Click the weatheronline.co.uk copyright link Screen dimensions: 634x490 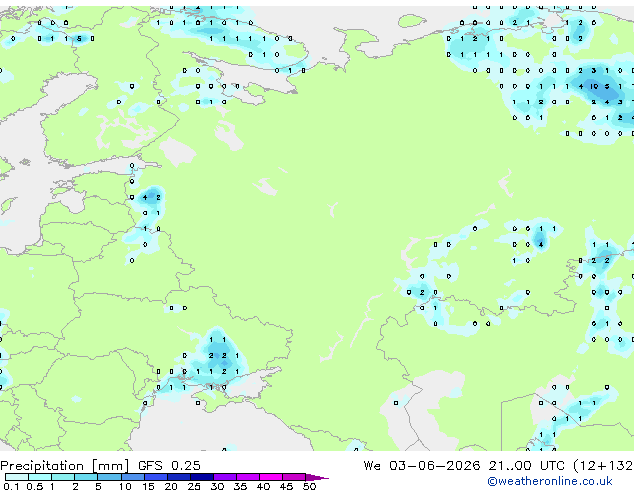[550, 481]
